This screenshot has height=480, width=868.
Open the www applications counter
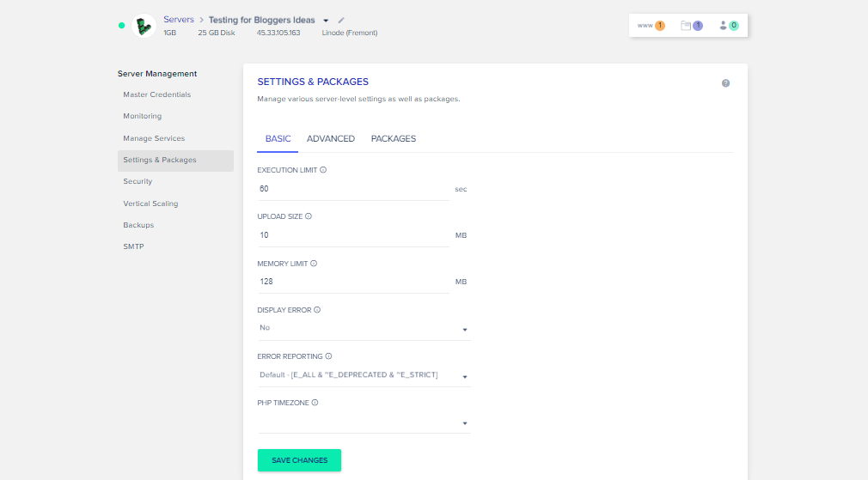click(x=651, y=26)
